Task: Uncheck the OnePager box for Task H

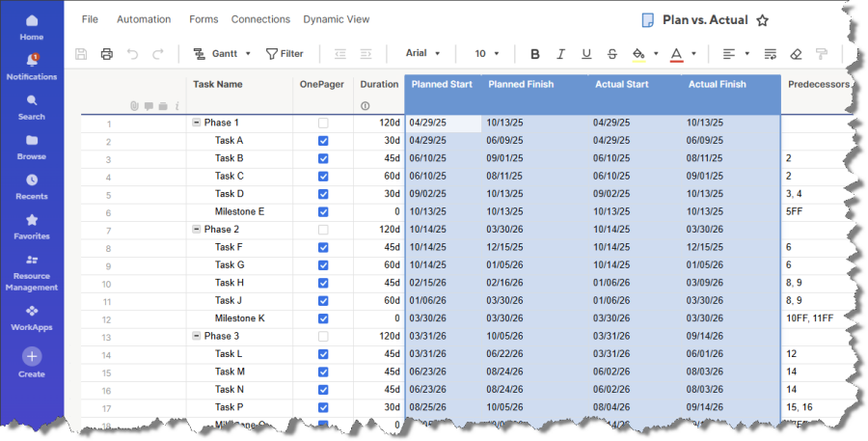Action: coord(323,283)
